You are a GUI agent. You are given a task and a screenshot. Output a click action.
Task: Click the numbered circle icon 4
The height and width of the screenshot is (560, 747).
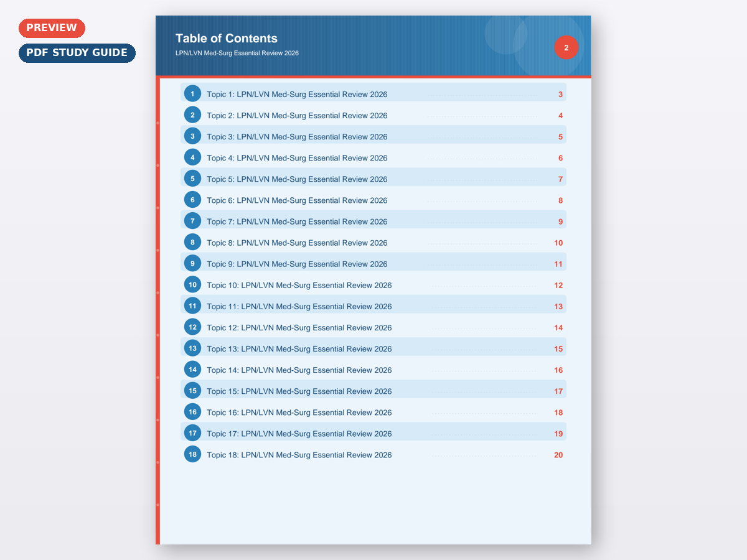pyautogui.click(x=192, y=157)
